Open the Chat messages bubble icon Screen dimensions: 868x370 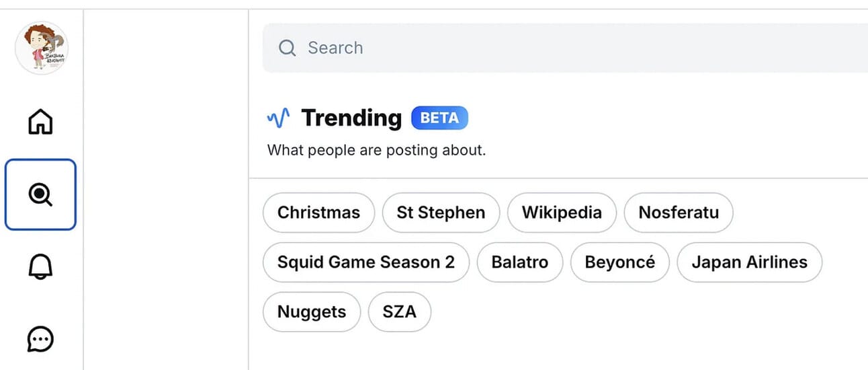40,339
